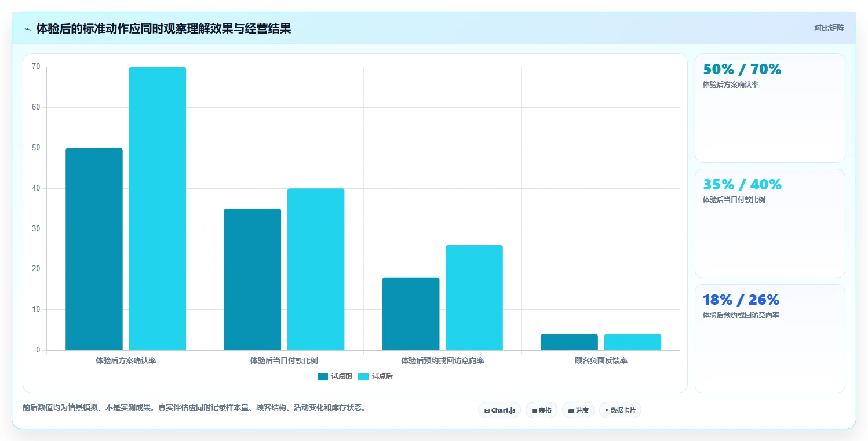868x441 pixels.
Task: Click the icon inside the 进度 tag
Action: (x=571, y=410)
